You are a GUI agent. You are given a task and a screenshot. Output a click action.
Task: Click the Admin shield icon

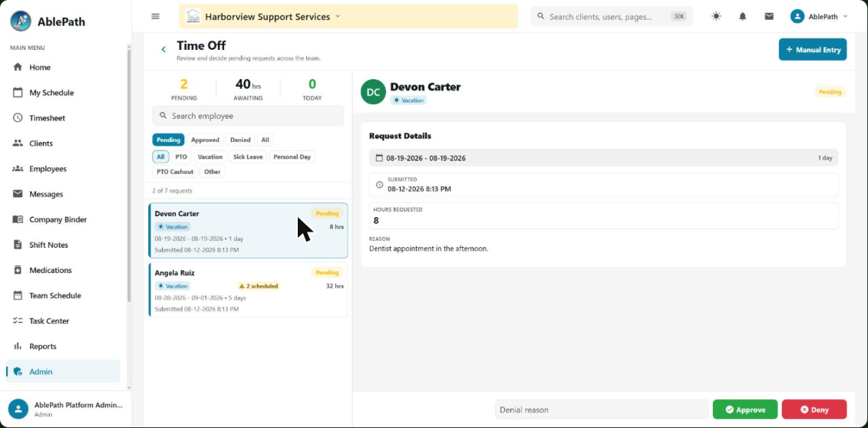point(18,371)
